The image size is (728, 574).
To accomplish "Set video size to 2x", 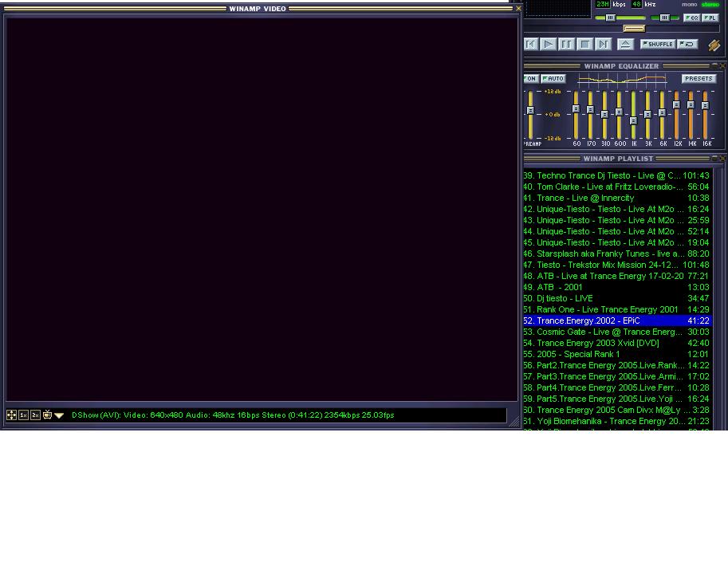I will 35,415.
